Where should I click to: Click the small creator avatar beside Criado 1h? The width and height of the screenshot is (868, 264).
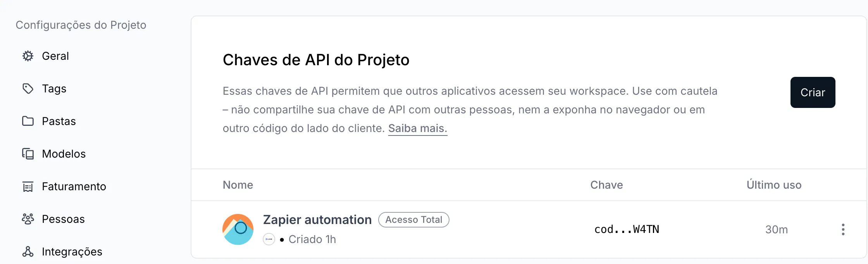[269, 239]
